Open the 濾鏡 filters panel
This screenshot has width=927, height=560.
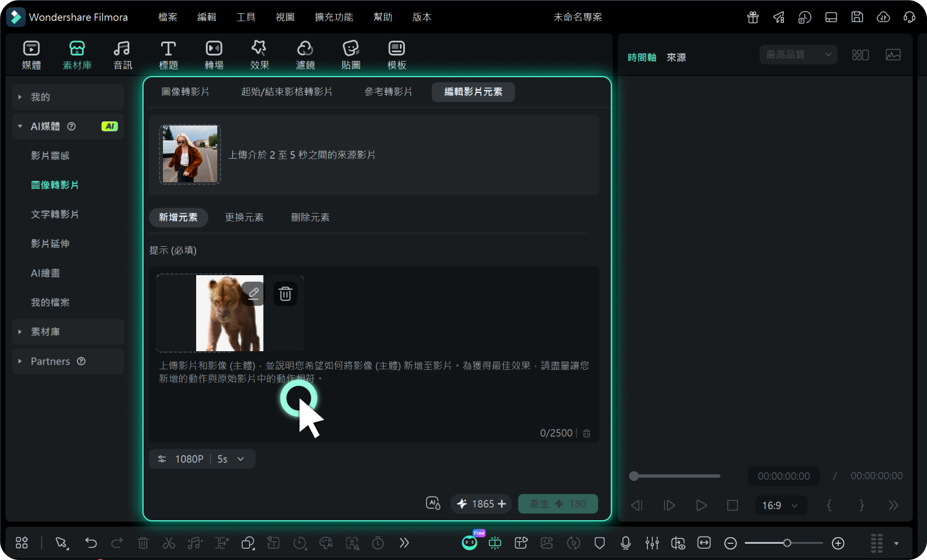click(305, 55)
